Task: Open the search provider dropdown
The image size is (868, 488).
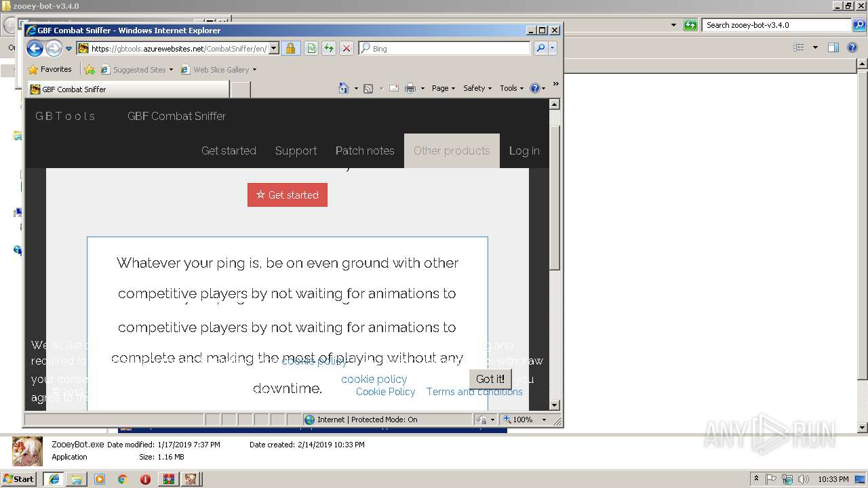Action: pos(552,49)
